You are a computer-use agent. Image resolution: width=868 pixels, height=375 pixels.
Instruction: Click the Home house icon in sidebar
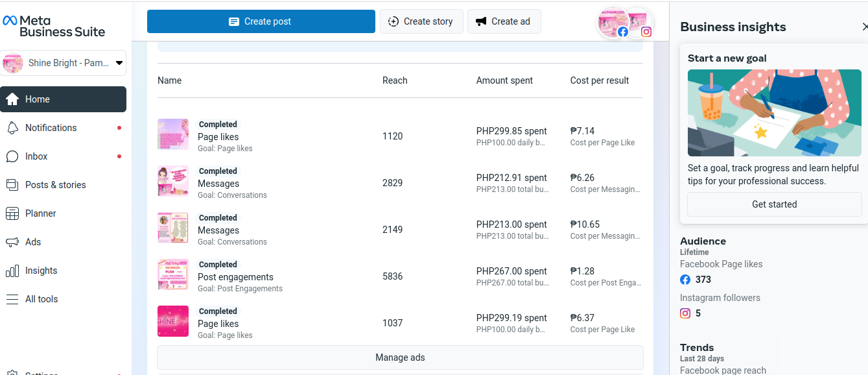pos(12,99)
